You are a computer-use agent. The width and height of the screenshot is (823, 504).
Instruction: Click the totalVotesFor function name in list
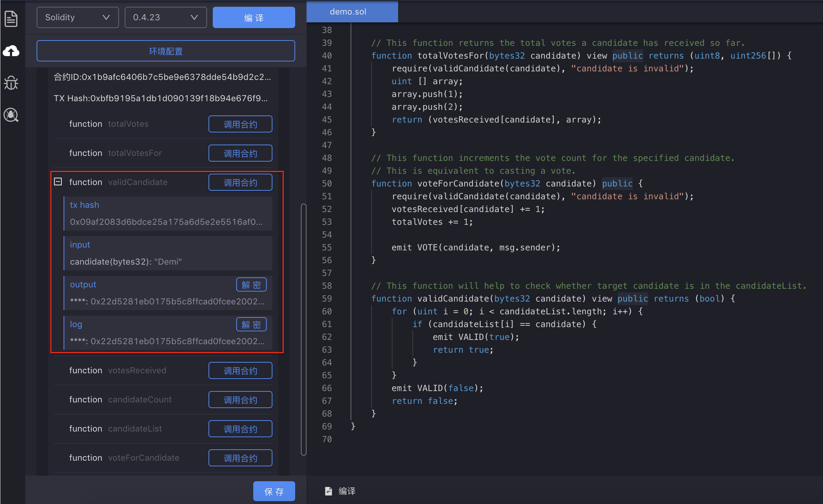coord(135,153)
